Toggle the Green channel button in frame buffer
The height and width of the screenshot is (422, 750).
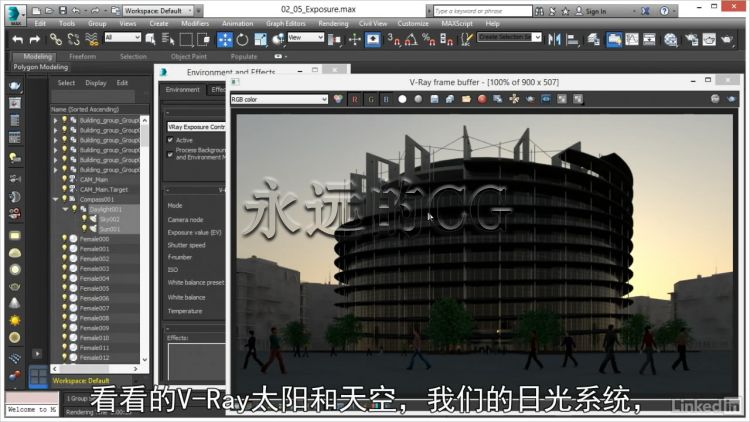coord(371,99)
